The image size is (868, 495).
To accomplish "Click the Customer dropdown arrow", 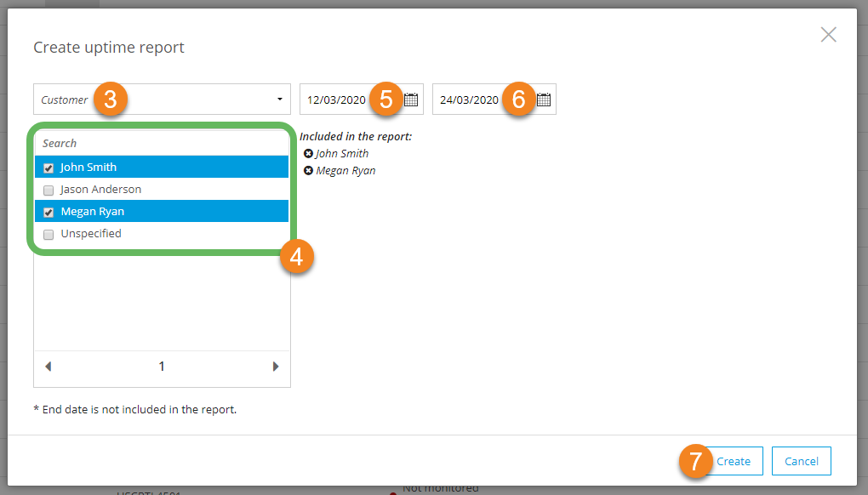I will [x=280, y=100].
